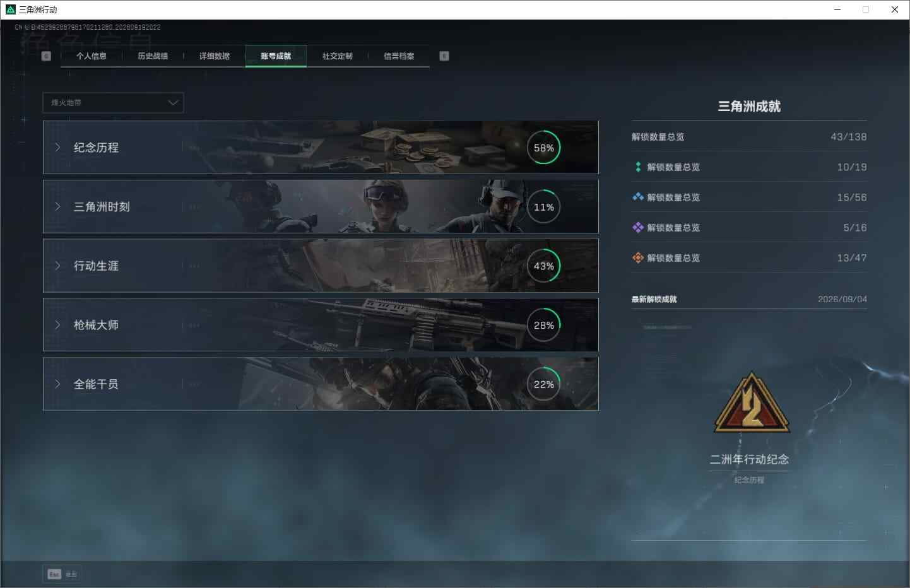Click the E key next-tab icon
The width and height of the screenshot is (910, 588).
pos(444,56)
